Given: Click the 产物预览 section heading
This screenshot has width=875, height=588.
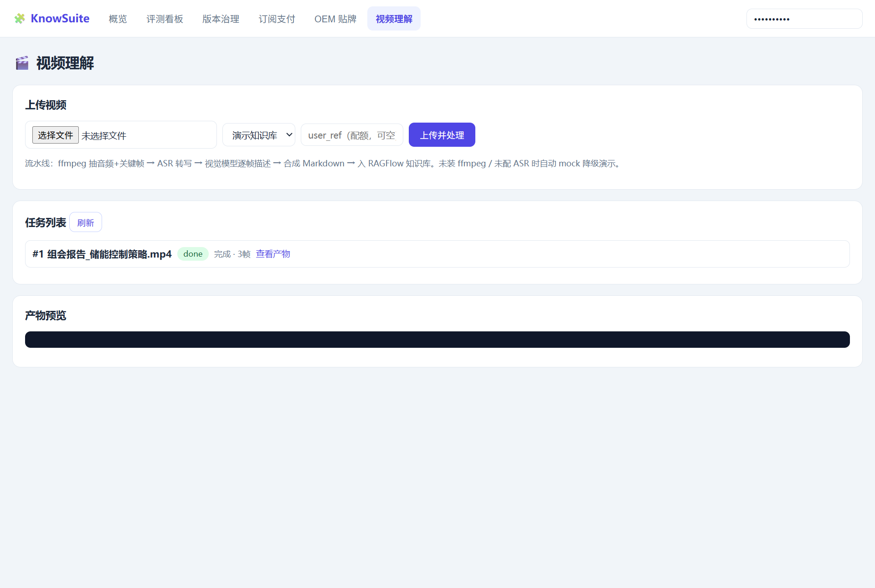Looking at the screenshot, I should [46, 315].
